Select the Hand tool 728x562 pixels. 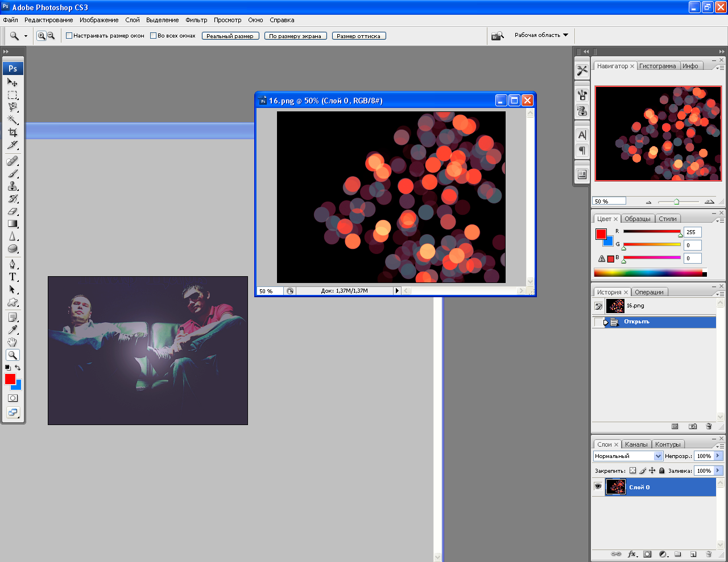point(13,342)
